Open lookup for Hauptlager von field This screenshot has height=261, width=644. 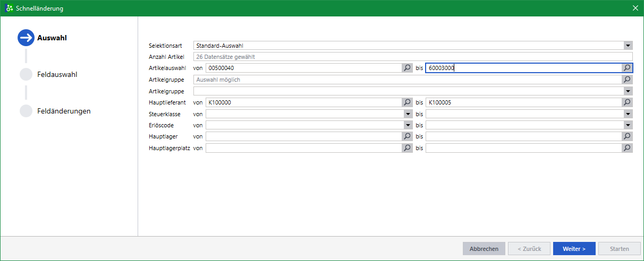click(x=408, y=137)
